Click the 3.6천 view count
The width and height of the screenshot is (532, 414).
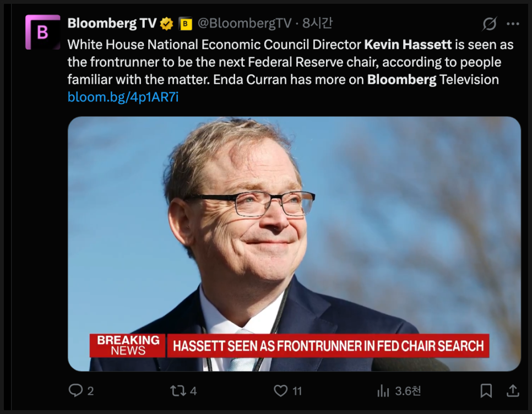[x=408, y=391]
